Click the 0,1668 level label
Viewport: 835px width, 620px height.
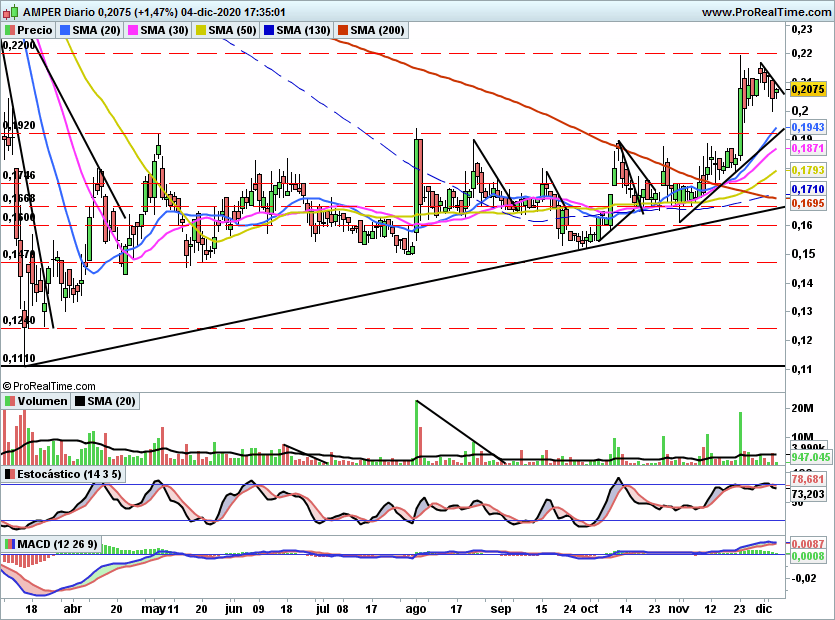tap(19, 198)
